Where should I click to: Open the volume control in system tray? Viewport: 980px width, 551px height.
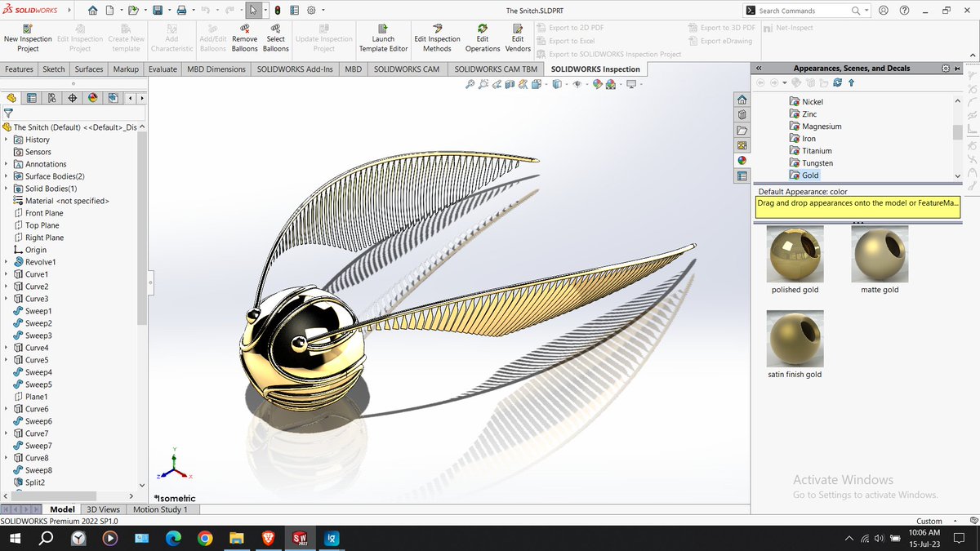point(878,539)
